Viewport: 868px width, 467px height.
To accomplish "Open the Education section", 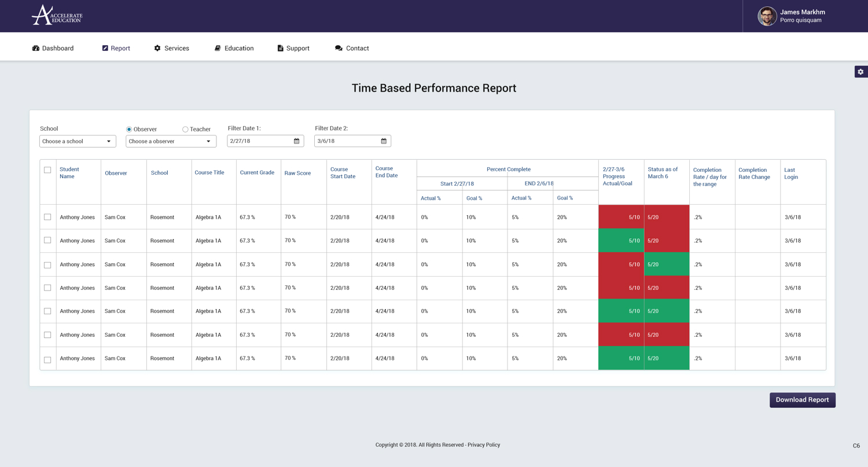I will (234, 48).
